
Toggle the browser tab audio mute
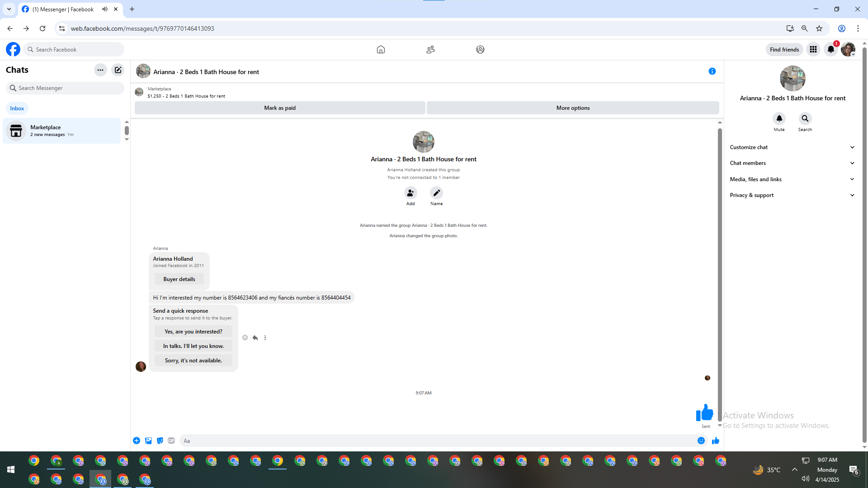[x=105, y=9]
